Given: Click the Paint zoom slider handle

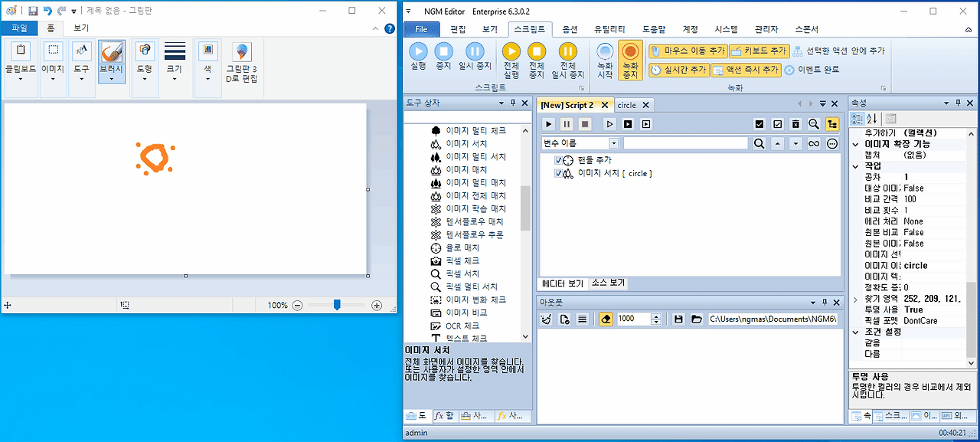Looking at the screenshot, I should pyautogui.click(x=337, y=305).
